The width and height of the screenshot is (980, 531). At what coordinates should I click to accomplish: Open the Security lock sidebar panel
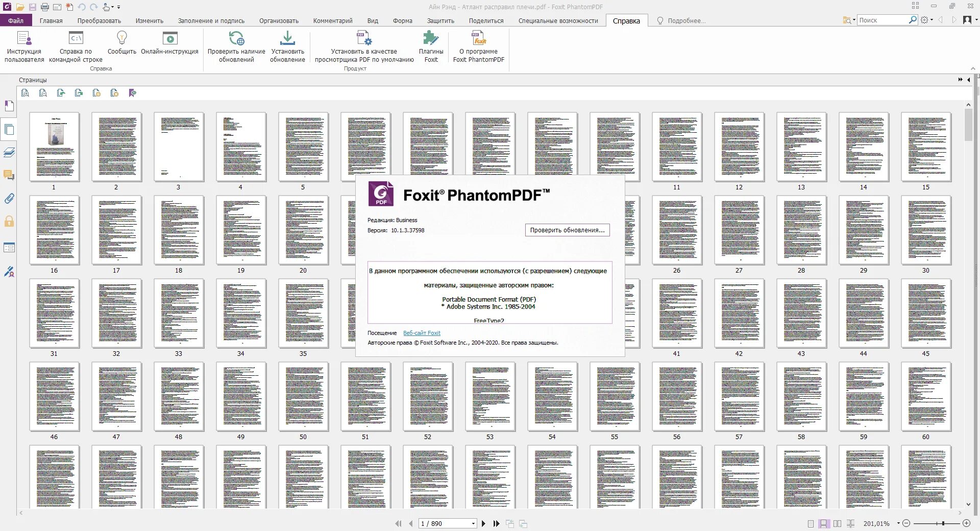tap(9, 222)
